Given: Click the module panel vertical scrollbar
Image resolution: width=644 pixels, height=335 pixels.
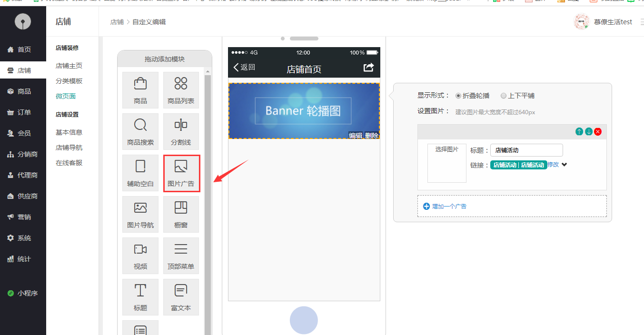Looking at the screenshot, I should 208,200.
